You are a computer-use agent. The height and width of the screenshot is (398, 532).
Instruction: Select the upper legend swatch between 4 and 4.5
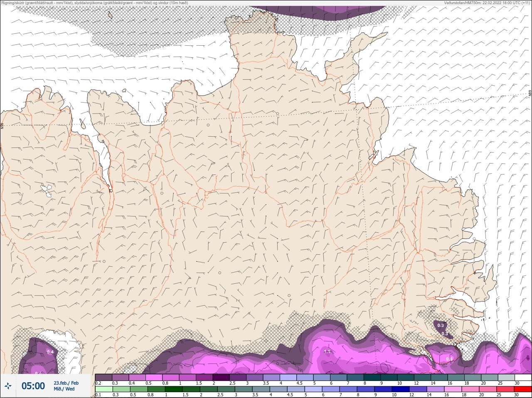(x=288, y=377)
